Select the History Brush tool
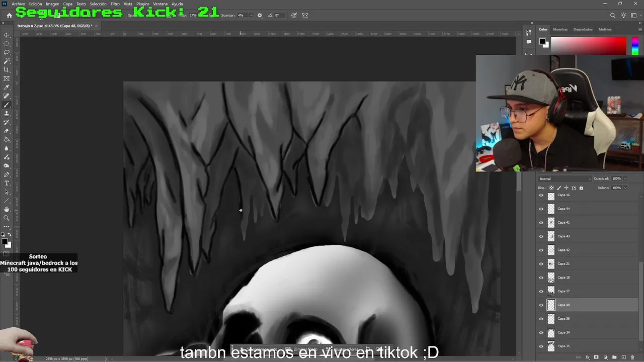644x362 pixels. click(x=7, y=122)
